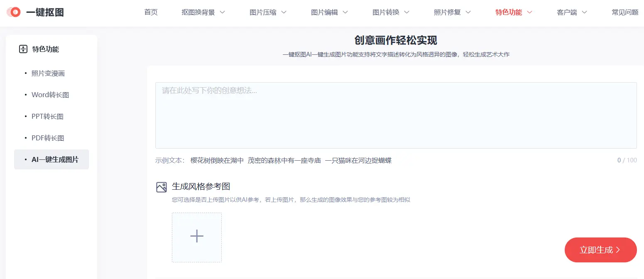This screenshot has width=644, height=279.
Task: Click the creative idea text input area
Action: pyautogui.click(x=396, y=115)
